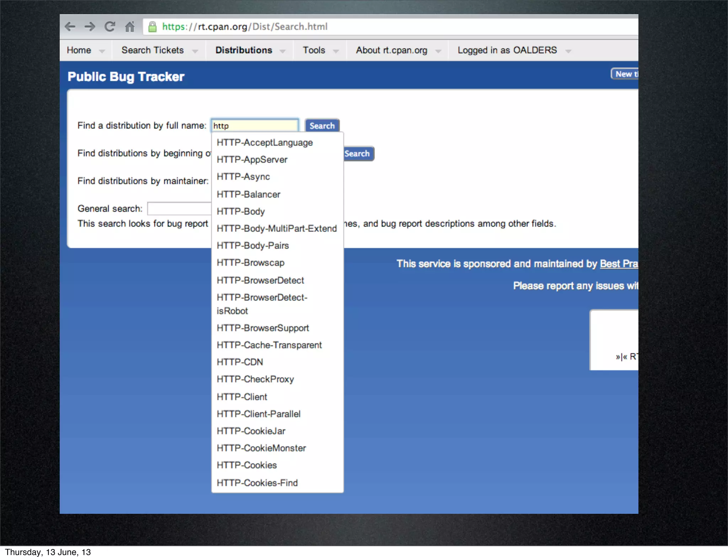Viewport: 728px width, 560px height.
Task: Expand the Home menu arrow
Action: tap(102, 51)
